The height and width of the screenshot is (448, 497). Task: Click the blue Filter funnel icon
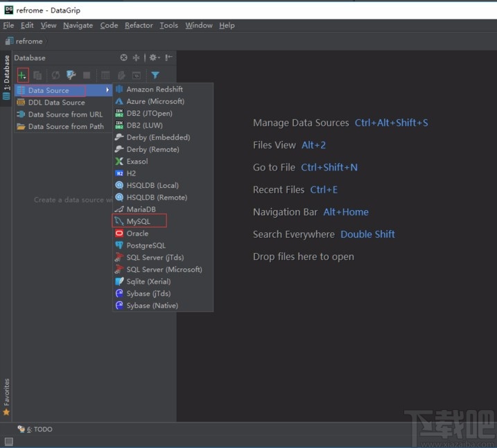(x=155, y=75)
